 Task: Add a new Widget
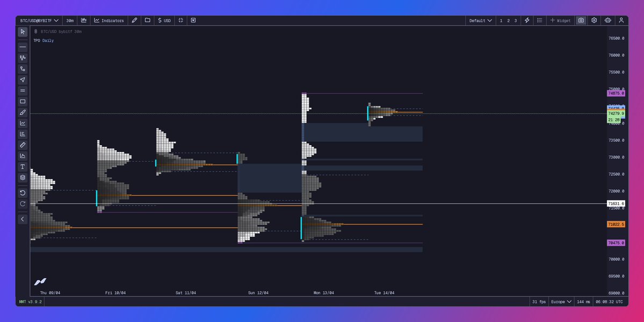click(560, 20)
